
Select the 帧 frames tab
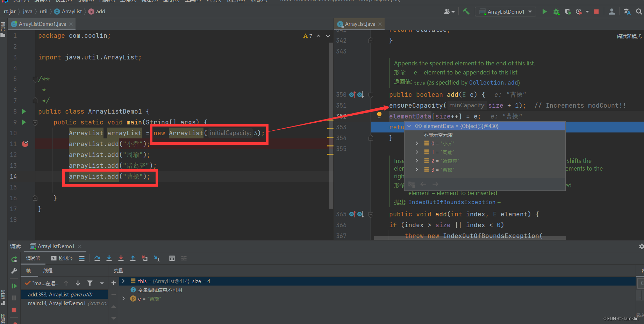pos(28,271)
